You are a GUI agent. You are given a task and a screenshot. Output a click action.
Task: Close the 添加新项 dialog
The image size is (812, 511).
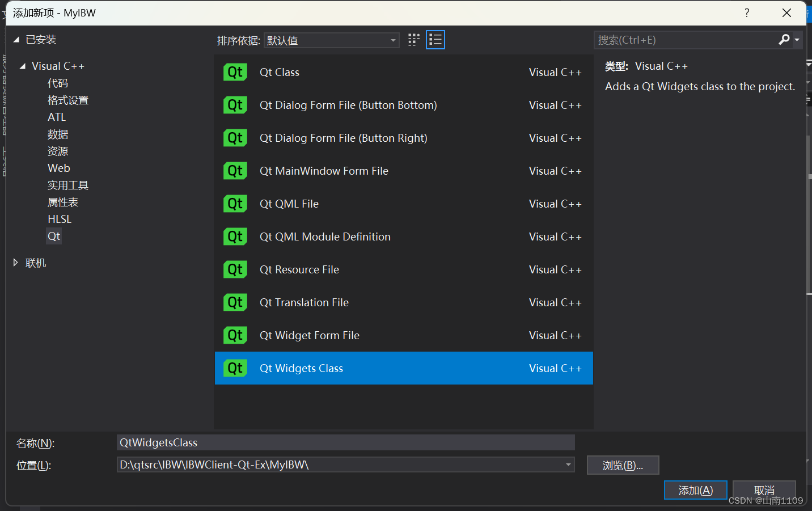(x=786, y=12)
